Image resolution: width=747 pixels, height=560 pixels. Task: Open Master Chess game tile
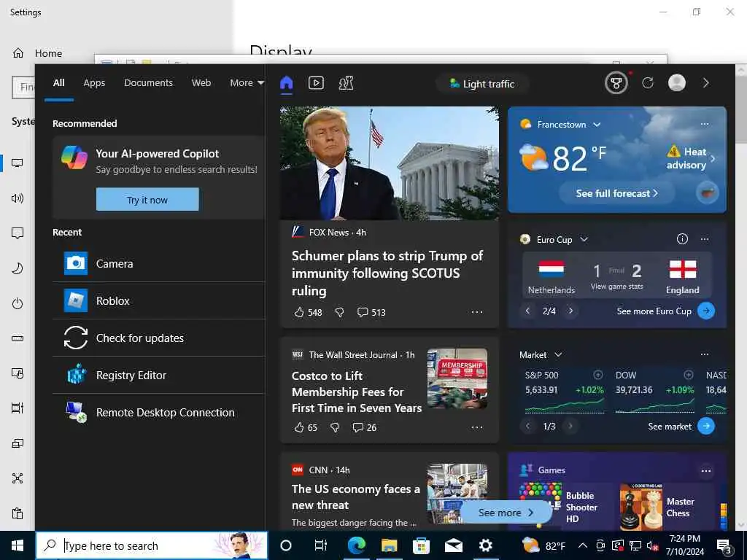coord(665,507)
